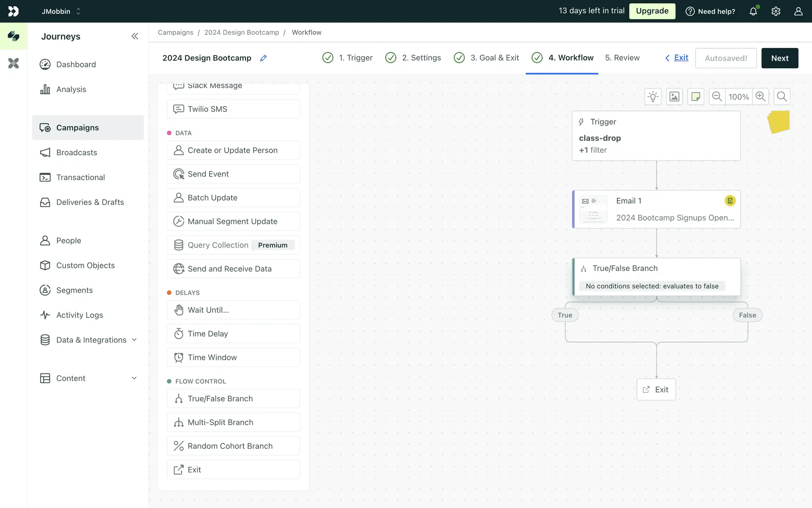Expand the Data & Integrations menu
Screen dimensions: 812x508
tap(134, 340)
